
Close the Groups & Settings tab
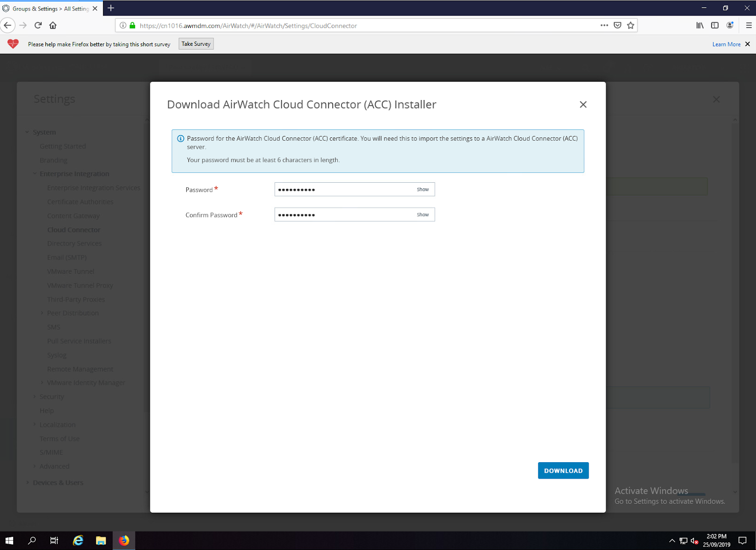pyautogui.click(x=95, y=8)
